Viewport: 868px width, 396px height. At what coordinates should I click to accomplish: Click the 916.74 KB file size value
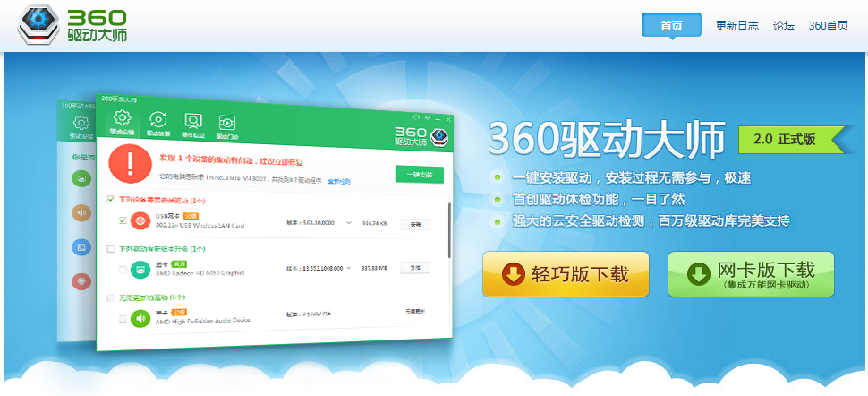[x=374, y=223]
